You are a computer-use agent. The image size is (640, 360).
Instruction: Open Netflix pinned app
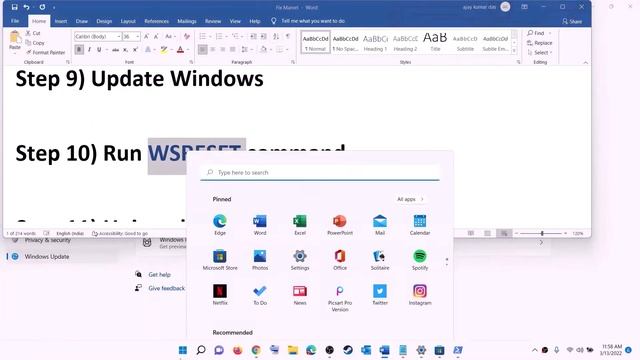[x=220, y=295]
